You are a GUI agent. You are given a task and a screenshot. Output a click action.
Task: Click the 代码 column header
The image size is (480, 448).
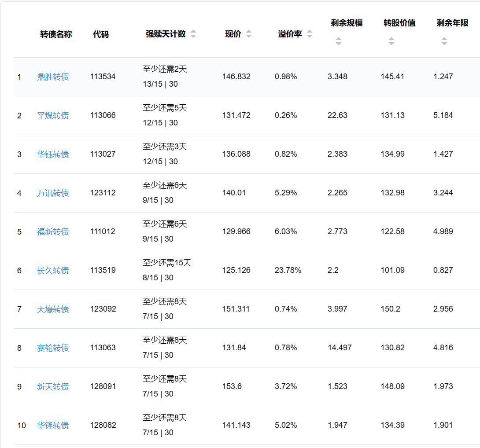[x=101, y=34]
